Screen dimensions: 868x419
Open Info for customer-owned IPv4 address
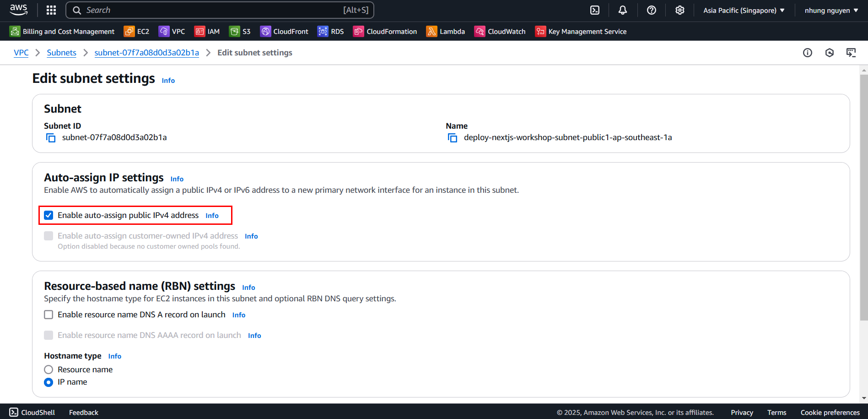251,236
